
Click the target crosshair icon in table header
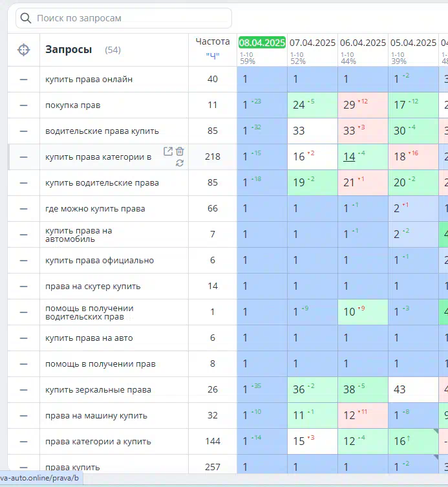click(x=23, y=50)
